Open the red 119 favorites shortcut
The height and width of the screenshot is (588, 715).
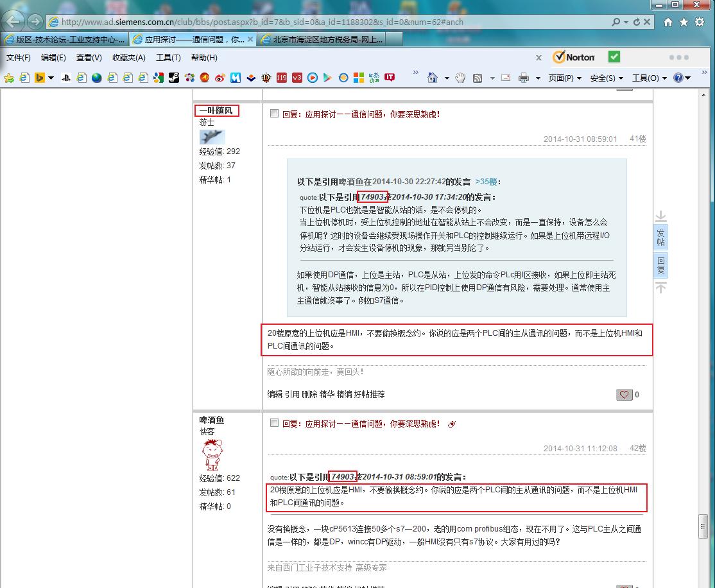coord(282,78)
